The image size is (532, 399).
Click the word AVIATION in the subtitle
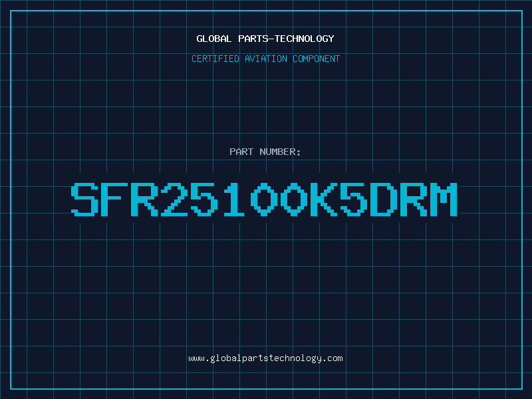click(x=266, y=59)
